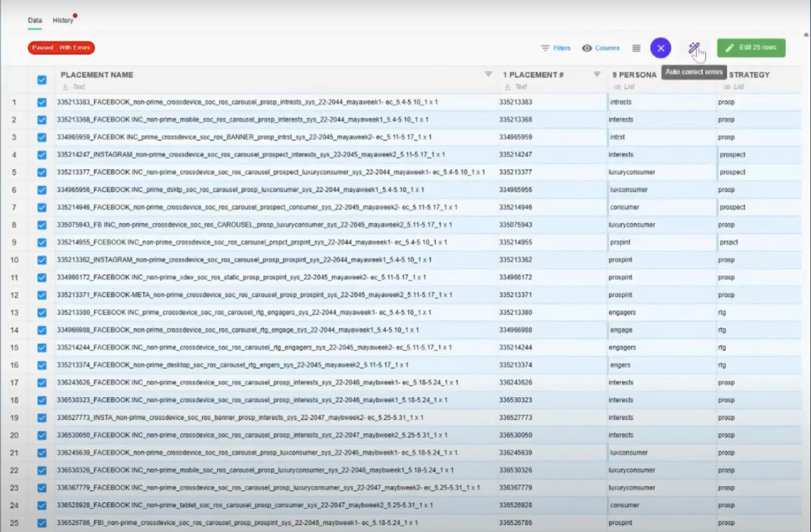Uncheck the checkbox for row 13
The height and width of the screenshot is (532, 811).
pos(42,312)
